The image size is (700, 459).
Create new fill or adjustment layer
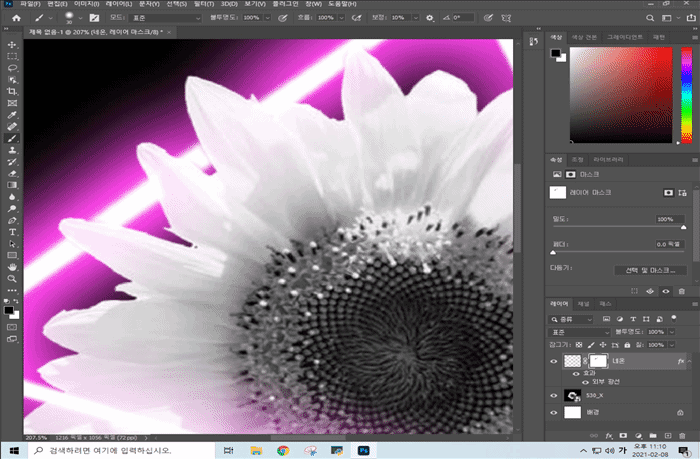pos(638,435)
